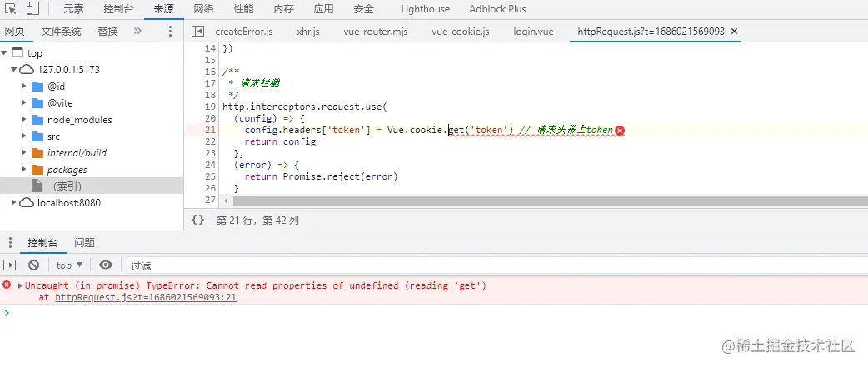Expand the Uncaught TypeError message arrow
The width and height of the screenshot is (868, 367).
pyautogui.click(x=21, y=285)
